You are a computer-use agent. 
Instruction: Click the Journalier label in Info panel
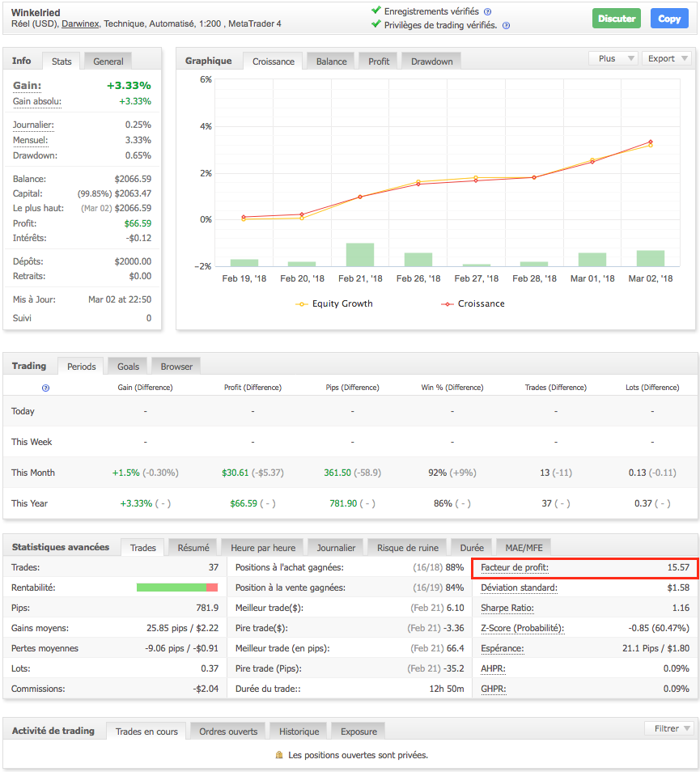pyautogui.click(x=33, y=125)
